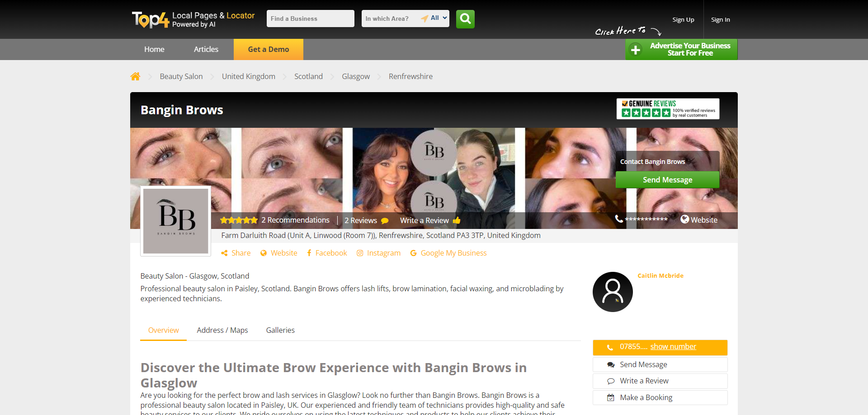
Task: Click the BB Bangin Brows logo thumbnail
Action: [x=176, y=221]
